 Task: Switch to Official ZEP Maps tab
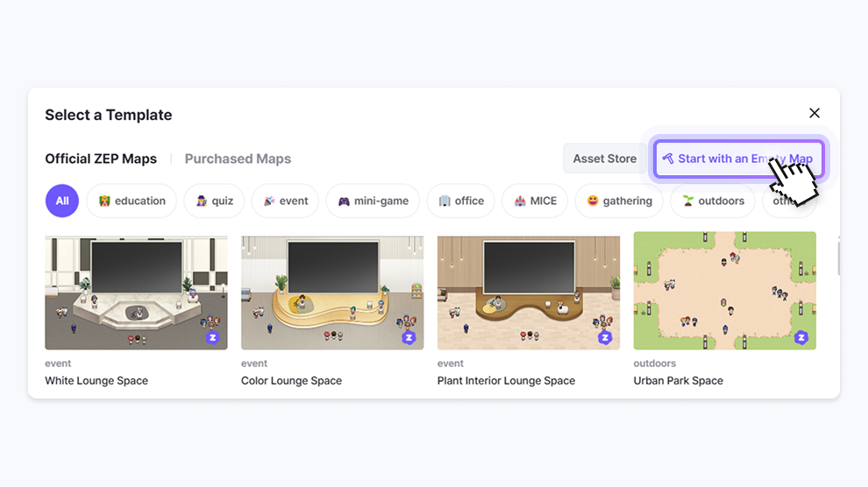click(x=101, y=159)
